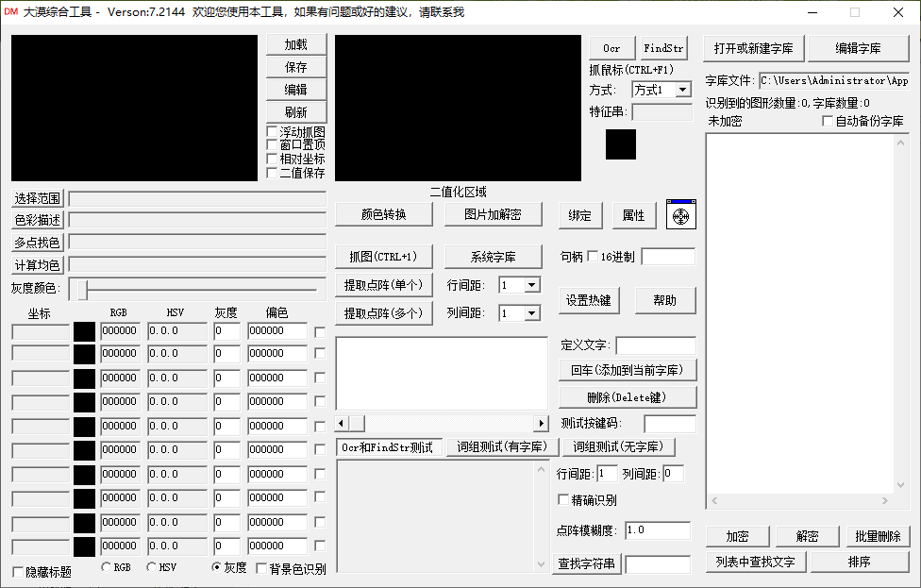This screenshot has height=588, width=921.
Task: Click 列表中查找文字 button
Action: [755, 563]
